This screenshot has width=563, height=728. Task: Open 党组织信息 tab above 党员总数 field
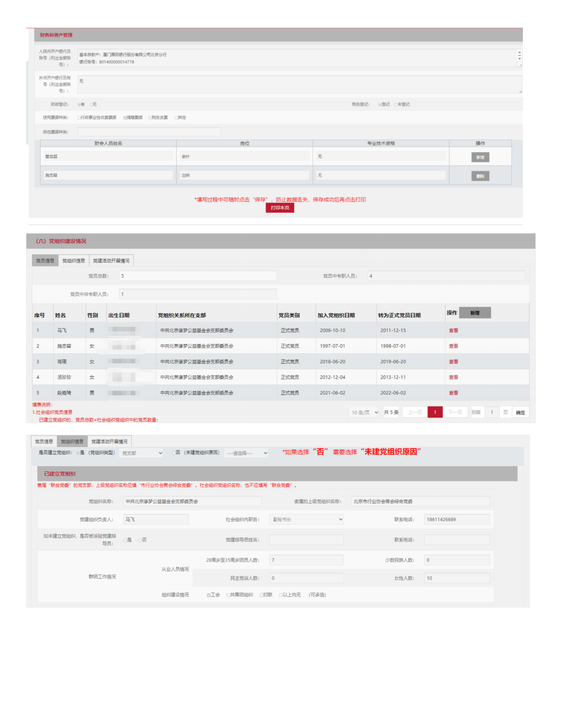coord(73,261)
